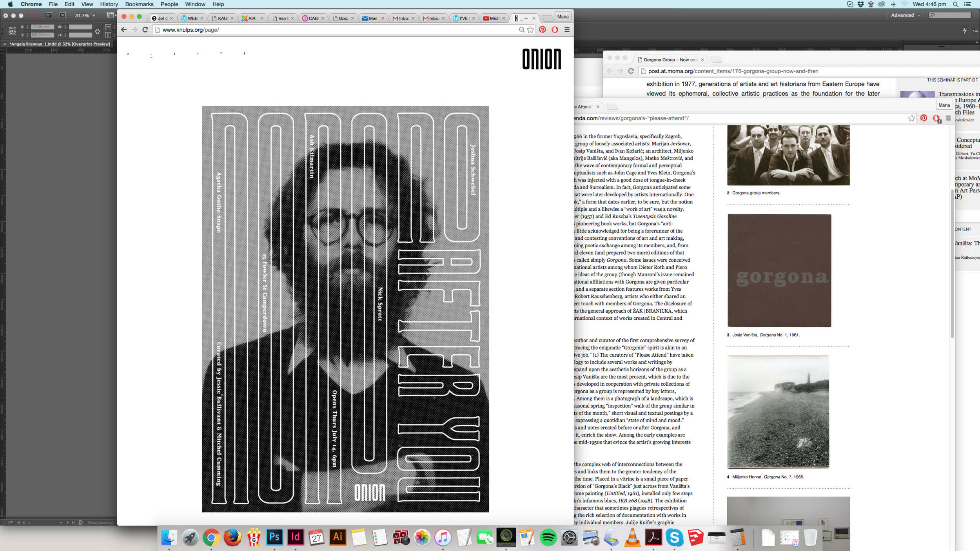980x551 pixels.
Task: Open InDesign control panel flyout menu
Action: click(975, 31)
